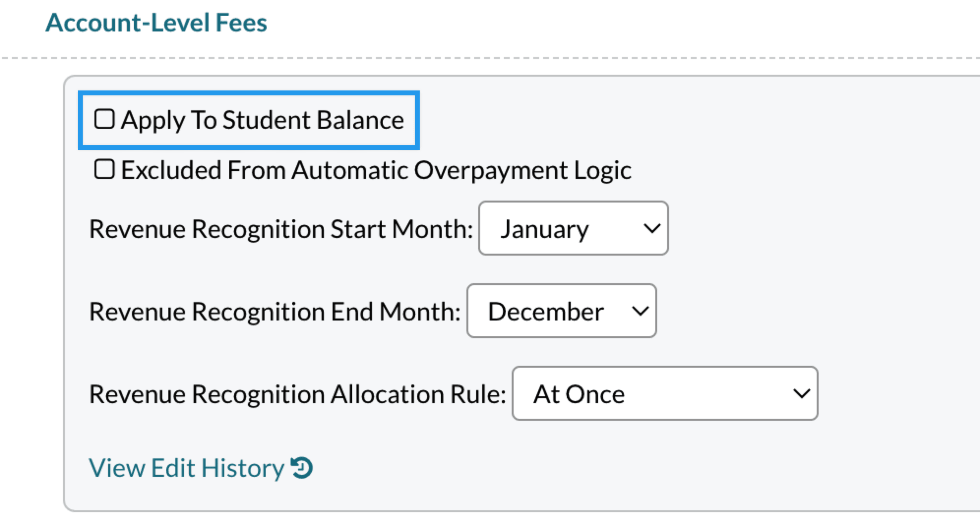The height and width of the screenshot is (525, 980).
Task: Click the At Once value in allocation box
Action: (579, 394)
